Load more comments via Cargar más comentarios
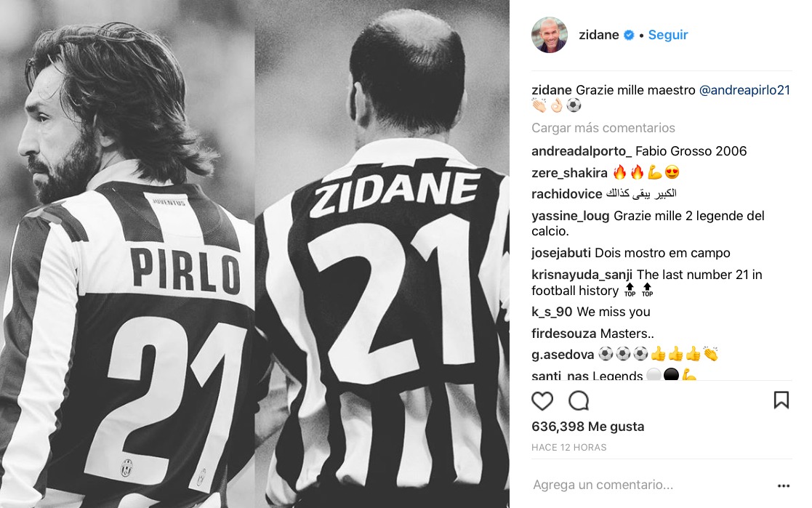Viewport: 812px width, 508px height. tap(603, 128)
